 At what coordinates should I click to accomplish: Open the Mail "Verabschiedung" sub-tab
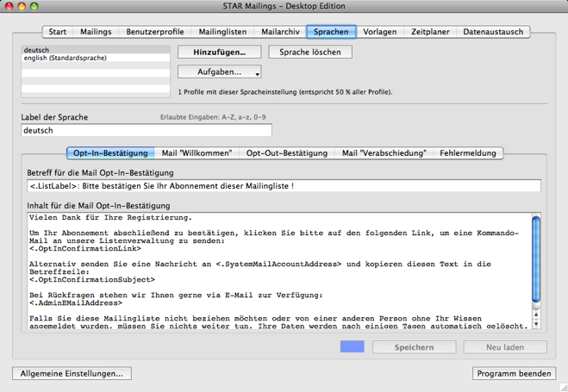384,153
